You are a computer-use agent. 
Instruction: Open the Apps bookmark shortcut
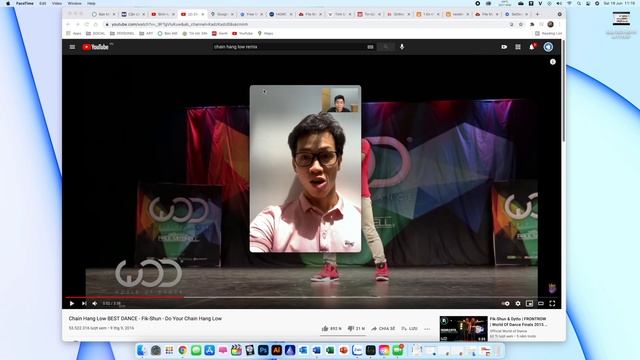coord(74,33)
